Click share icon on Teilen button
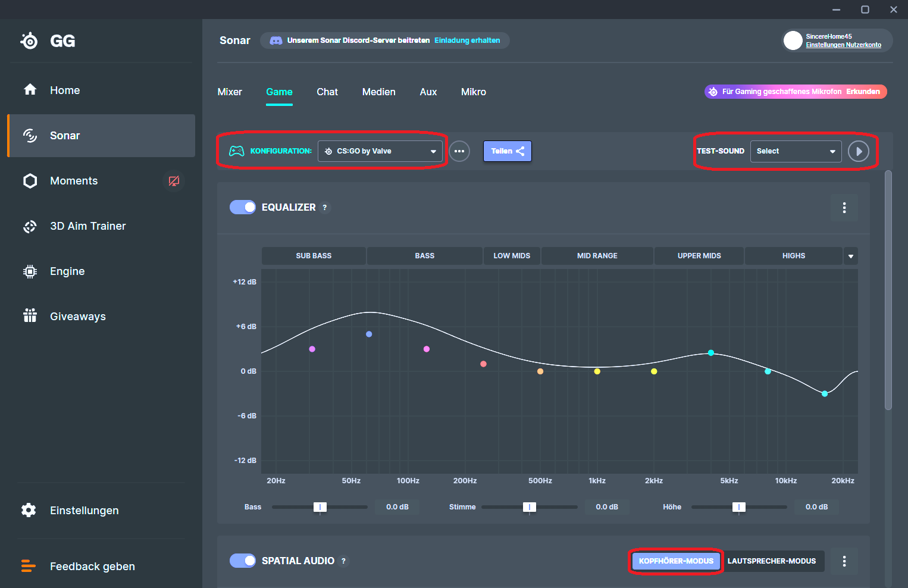Viewport: 908px width, 588px height. (520, 151)
